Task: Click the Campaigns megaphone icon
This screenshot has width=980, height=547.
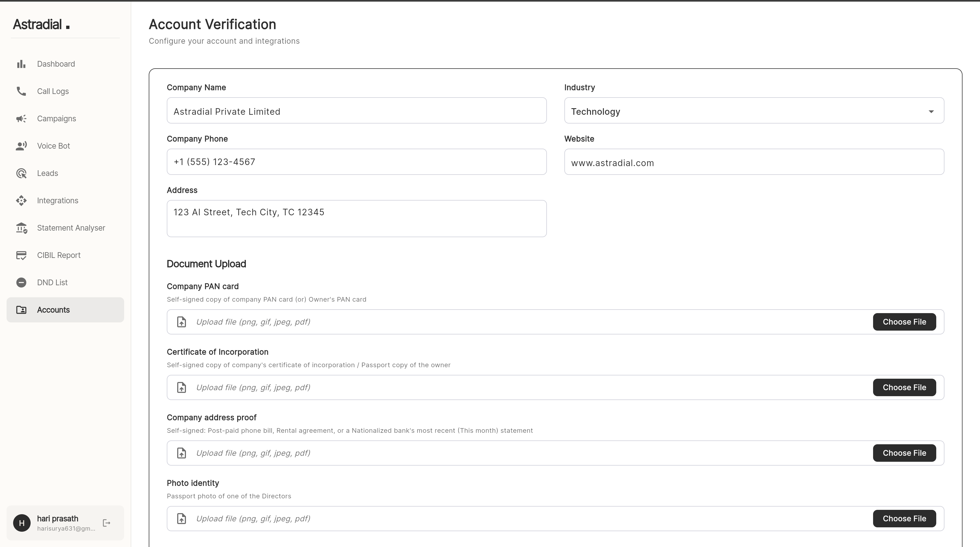Action: [x=21, y=119]
